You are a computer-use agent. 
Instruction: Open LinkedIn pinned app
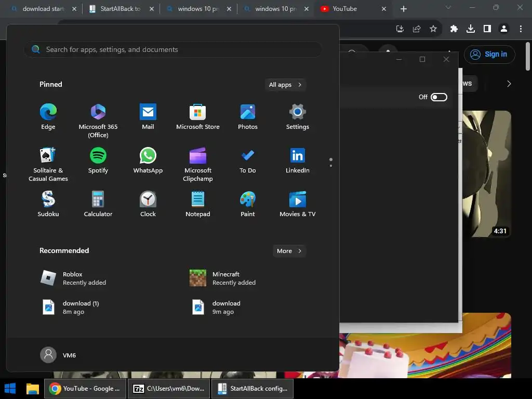click(x=298, y=161)
